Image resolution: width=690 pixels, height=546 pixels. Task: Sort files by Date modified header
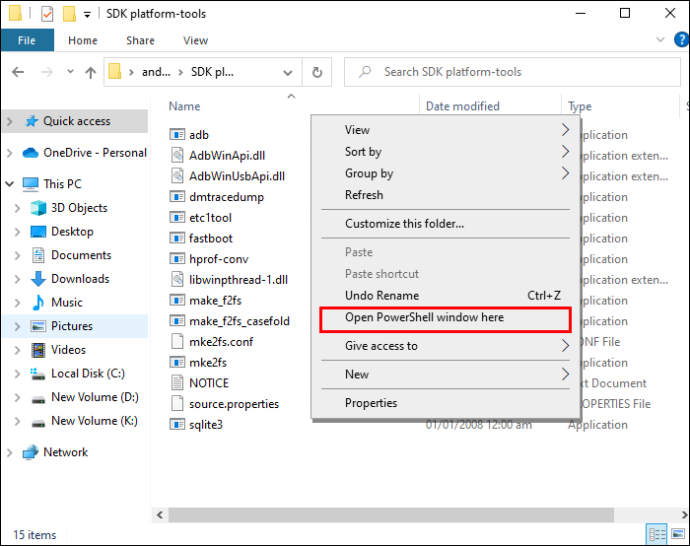pyautogui.click(x=462, y=106)
